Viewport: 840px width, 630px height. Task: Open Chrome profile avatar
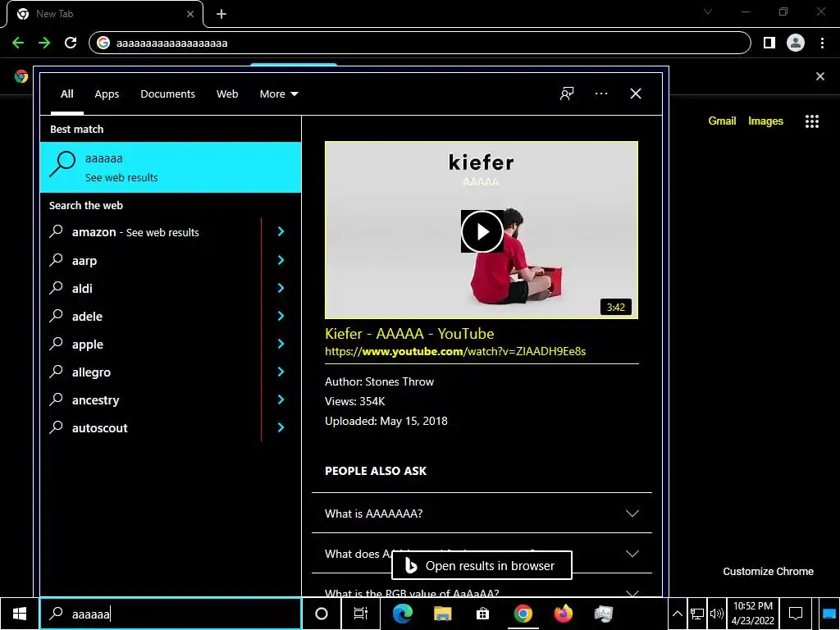coord(796,43)
